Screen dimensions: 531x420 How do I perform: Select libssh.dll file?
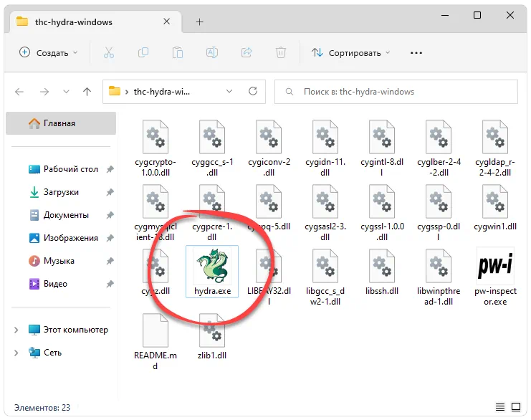pyautogui.click(x=382, y=272)
